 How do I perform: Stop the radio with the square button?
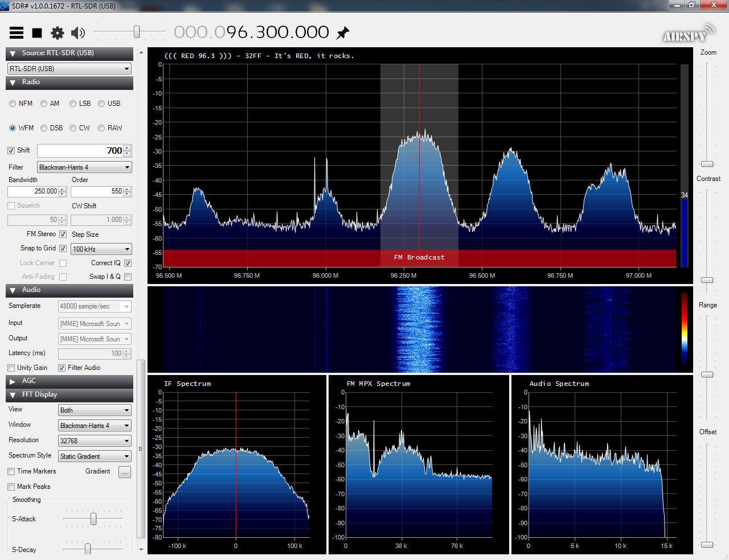[x=37, y=33]
